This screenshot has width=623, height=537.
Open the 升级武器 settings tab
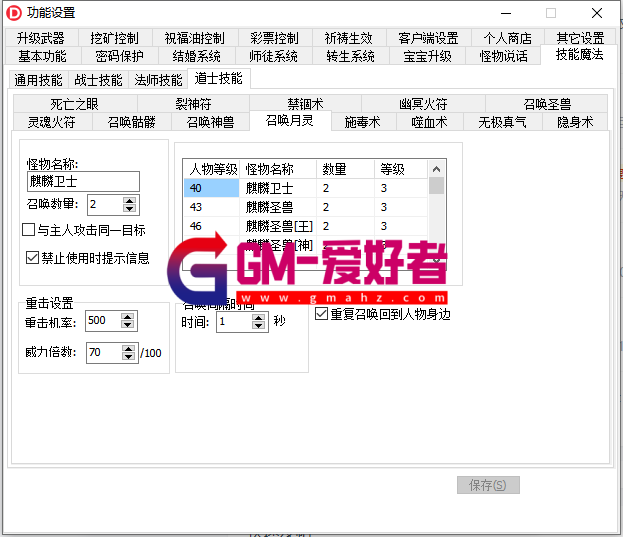[x=41, y=38]
